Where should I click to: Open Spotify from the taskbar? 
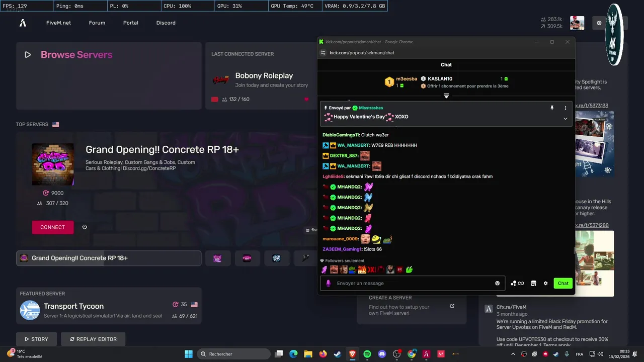pos(367,354)
